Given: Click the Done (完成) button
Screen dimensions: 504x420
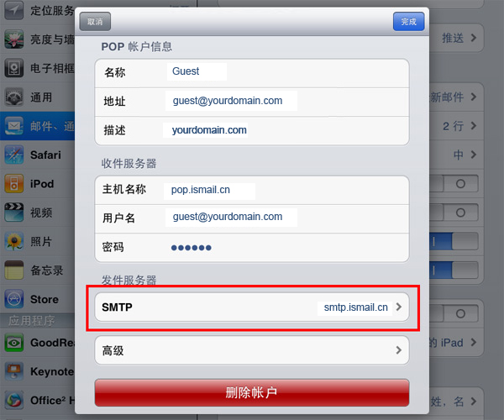Looking at the screenshot, I should click(408, 22).
